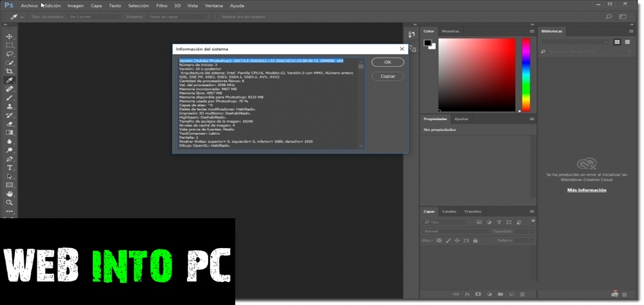Image resolution: width=644 pixels, height=305 pixels.
Task: Switch to the Trazados tab
Action: coord(472,211)
